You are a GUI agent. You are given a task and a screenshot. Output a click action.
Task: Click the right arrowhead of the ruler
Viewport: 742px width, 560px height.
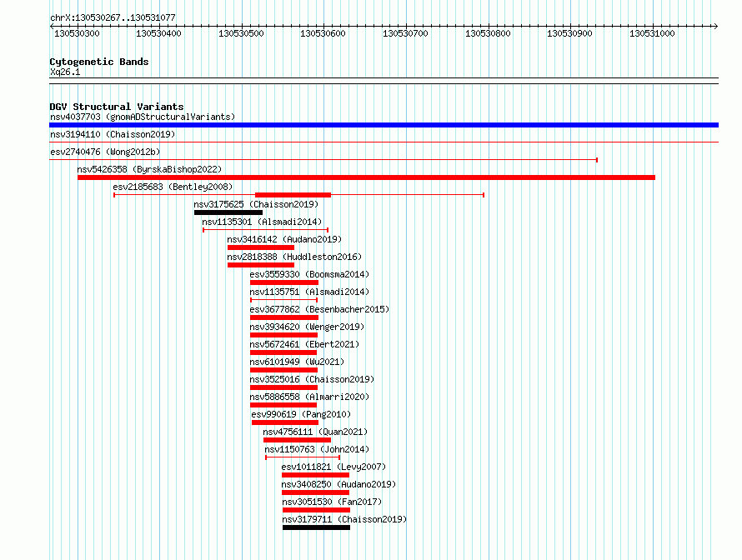tap(715, 27)
